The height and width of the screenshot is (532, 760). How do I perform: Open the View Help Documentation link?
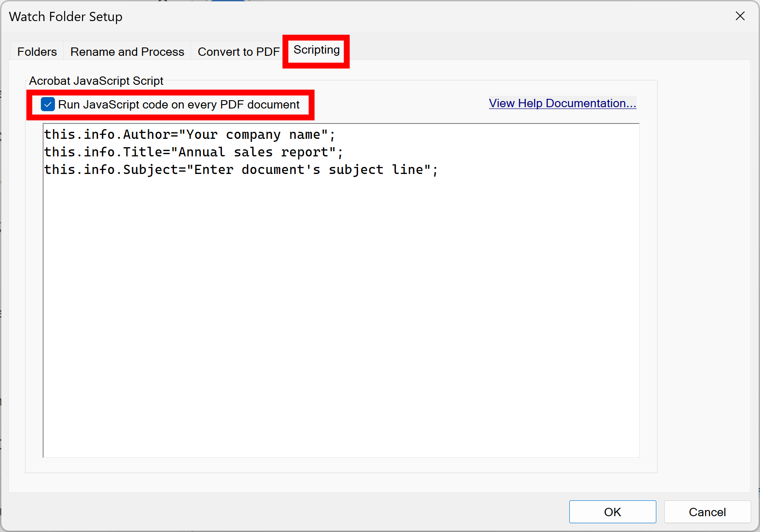(x=562, y=103)
